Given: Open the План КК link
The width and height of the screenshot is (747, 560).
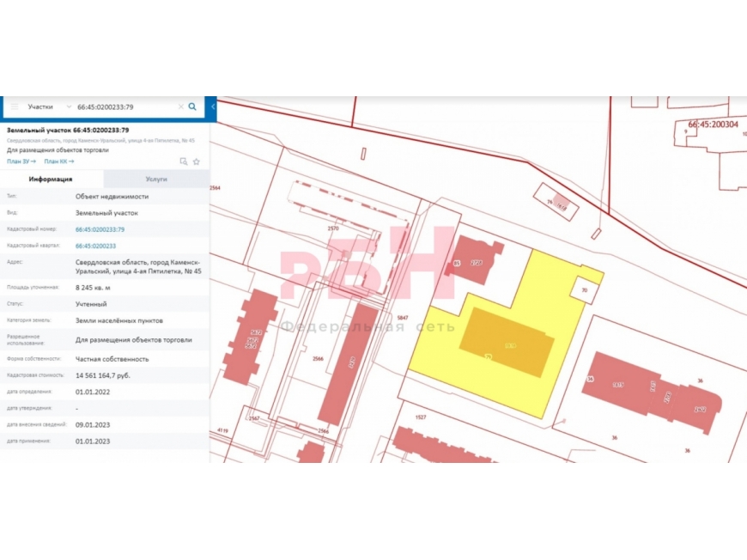Looking at the screenshot, I should coord(58,161).
